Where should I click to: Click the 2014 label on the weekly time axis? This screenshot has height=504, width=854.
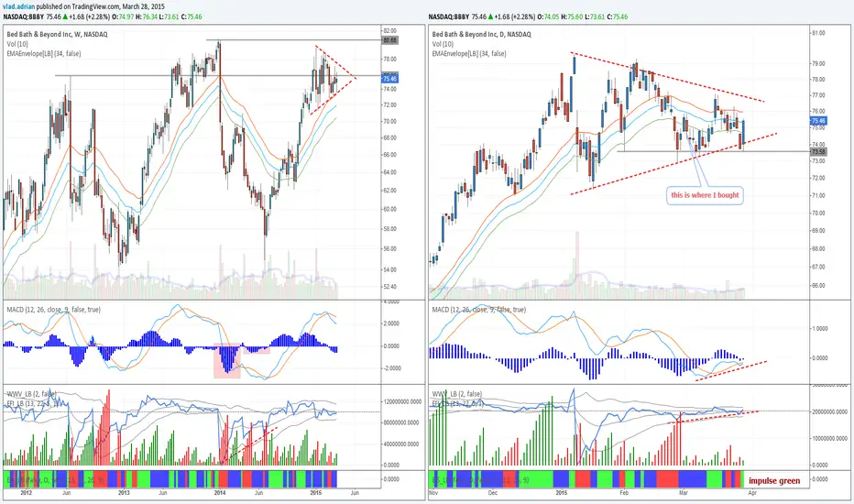click(220, 493)
